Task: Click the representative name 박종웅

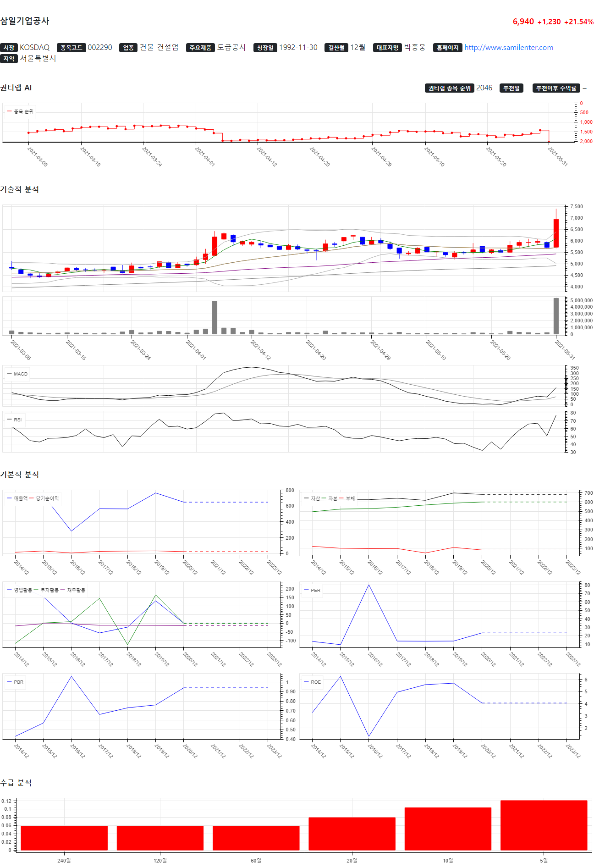Action: pos(415,47)
